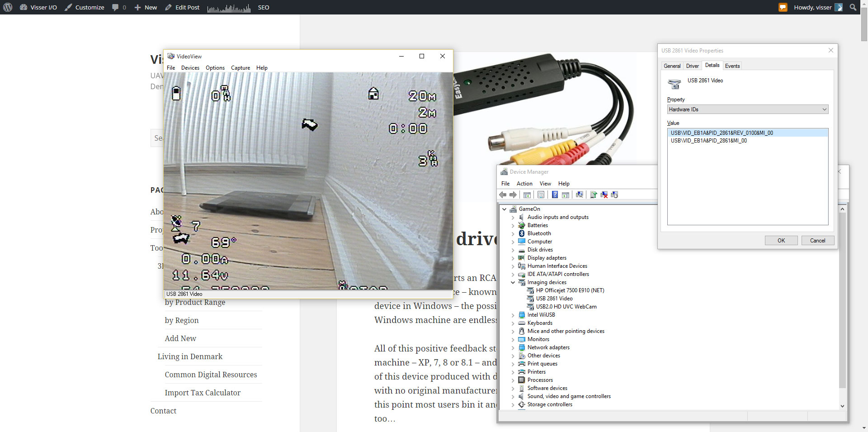Screen dimensions: 868x432
Task: Click Device Manager vertical scrollbar up arrow
Action: (x=842, y=209)
